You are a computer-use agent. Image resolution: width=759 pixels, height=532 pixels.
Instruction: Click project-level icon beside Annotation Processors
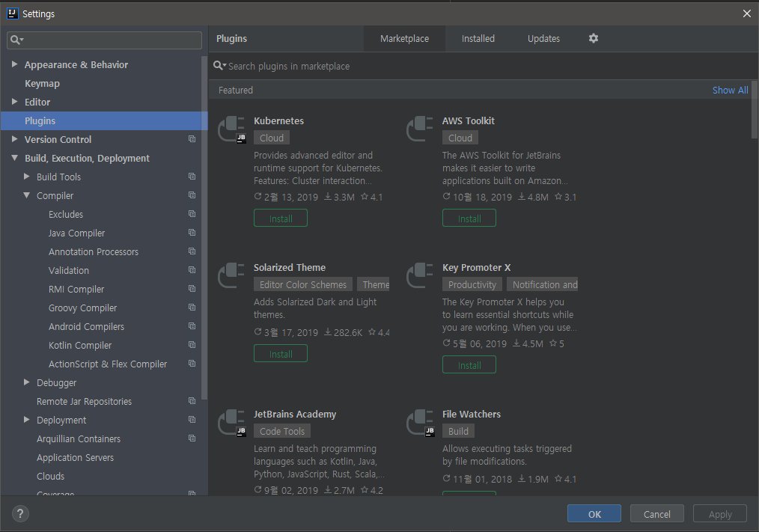192,251
